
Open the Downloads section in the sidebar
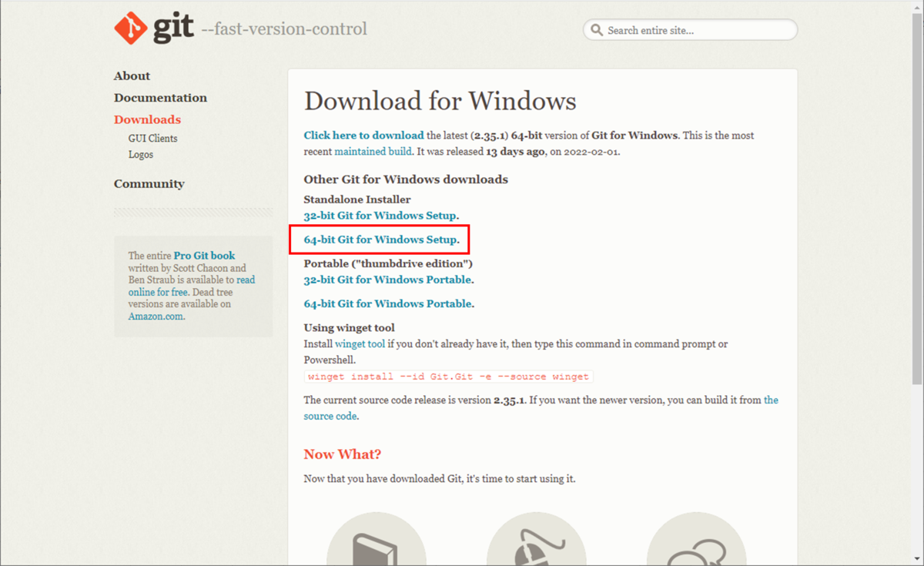coord(147,119)
